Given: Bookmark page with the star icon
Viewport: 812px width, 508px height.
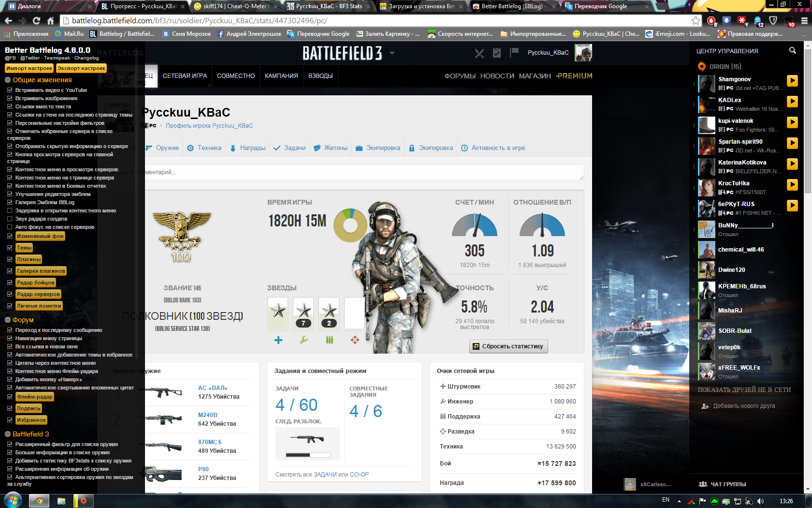Looking at the screenshot, I should click(696, 20).
